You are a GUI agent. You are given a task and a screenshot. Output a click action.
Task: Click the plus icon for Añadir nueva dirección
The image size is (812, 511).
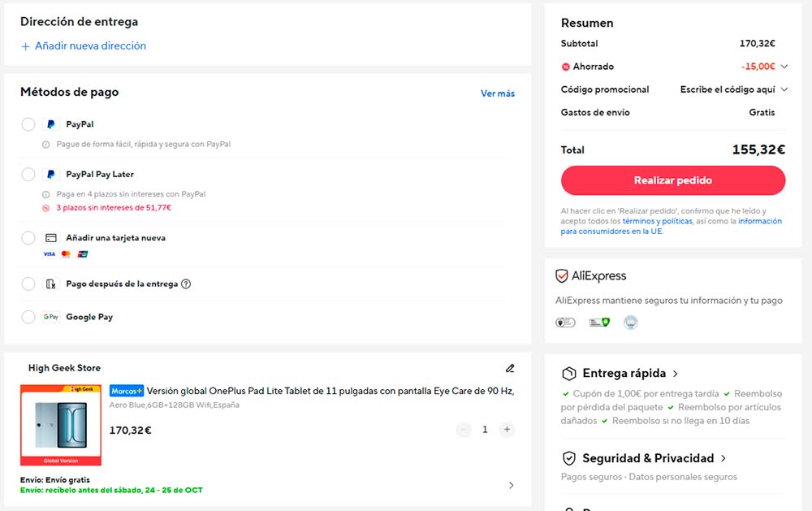point(25,46)
